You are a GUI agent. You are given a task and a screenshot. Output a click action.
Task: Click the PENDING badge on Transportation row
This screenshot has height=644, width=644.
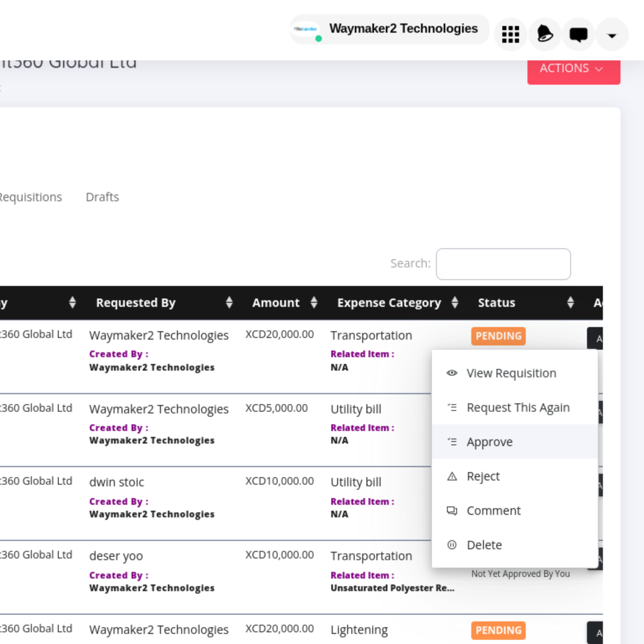(498, 336)
